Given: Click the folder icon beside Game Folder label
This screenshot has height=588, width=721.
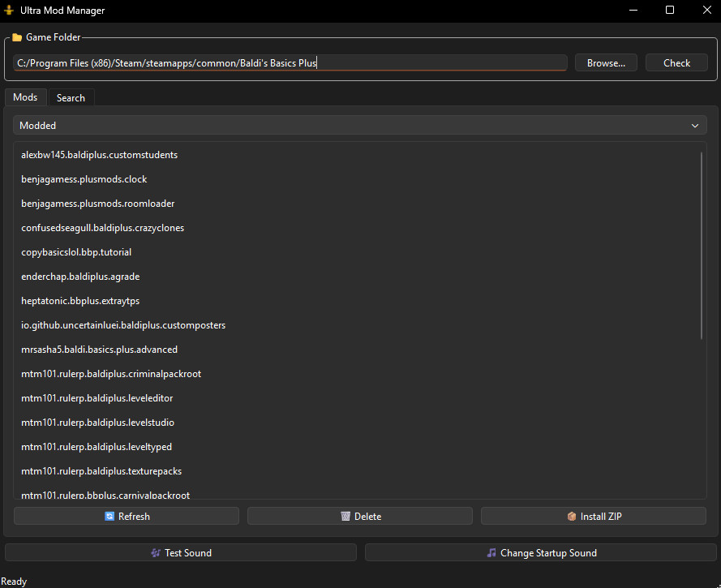Looking at the screenshot, I should point(17,37).
